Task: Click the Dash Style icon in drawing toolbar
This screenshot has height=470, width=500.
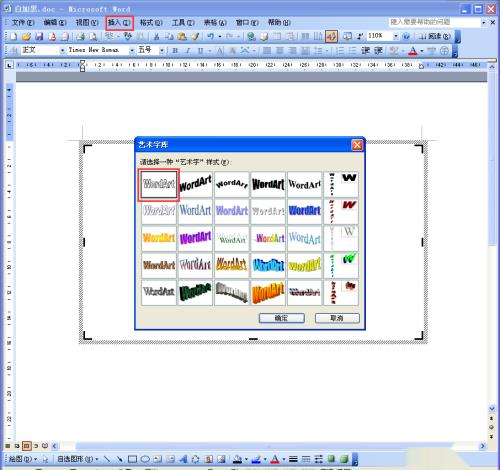Action: click(306, 459)
